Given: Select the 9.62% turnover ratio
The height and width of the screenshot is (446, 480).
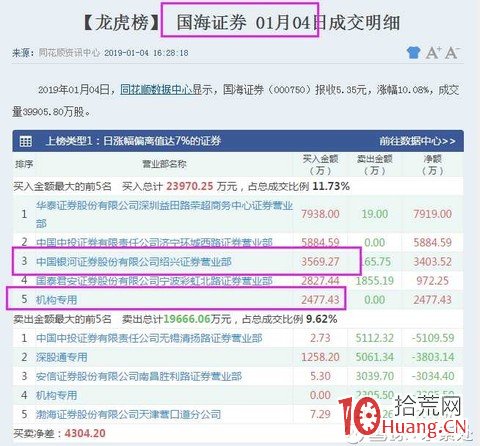Looking at the screenshot, I should point(322,319).
